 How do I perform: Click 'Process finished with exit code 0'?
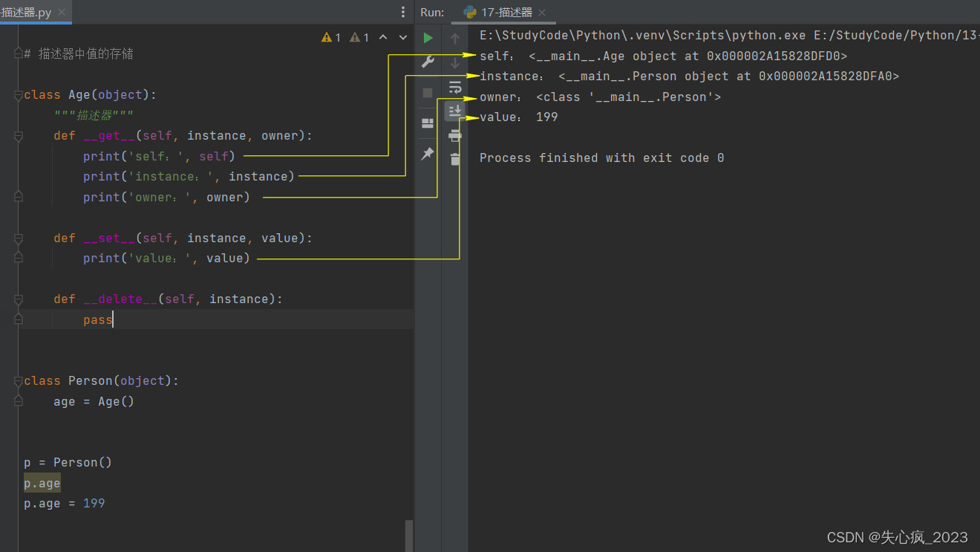point(601,158)
